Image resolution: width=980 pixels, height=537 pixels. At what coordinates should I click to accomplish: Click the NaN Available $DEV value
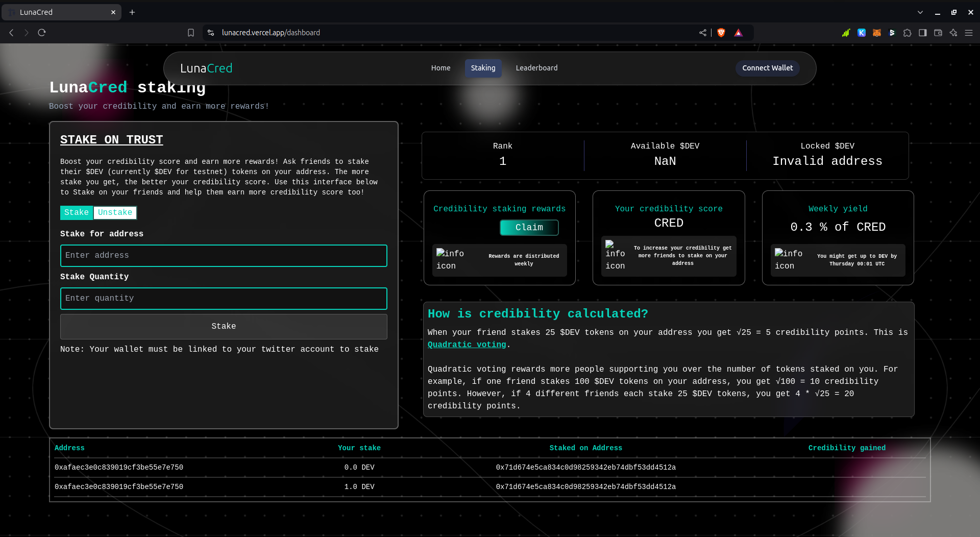click(665, 161)
